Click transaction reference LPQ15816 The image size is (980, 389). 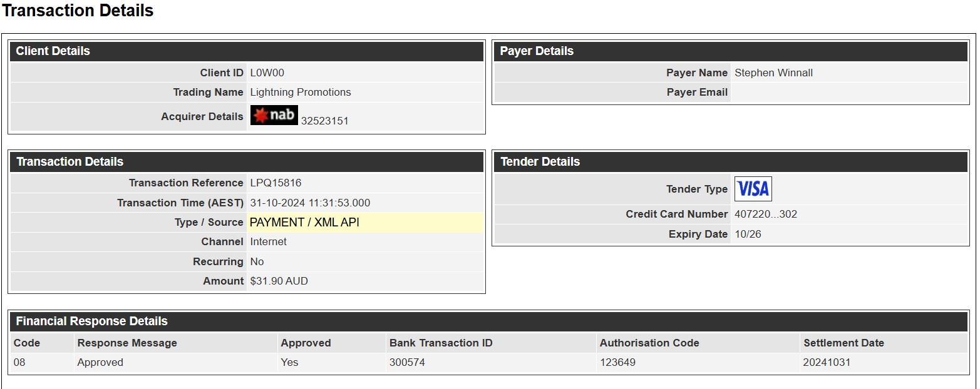(276, 183)
